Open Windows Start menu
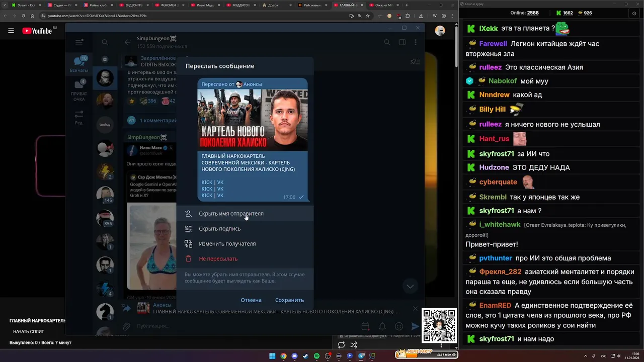 pos(272,356)
